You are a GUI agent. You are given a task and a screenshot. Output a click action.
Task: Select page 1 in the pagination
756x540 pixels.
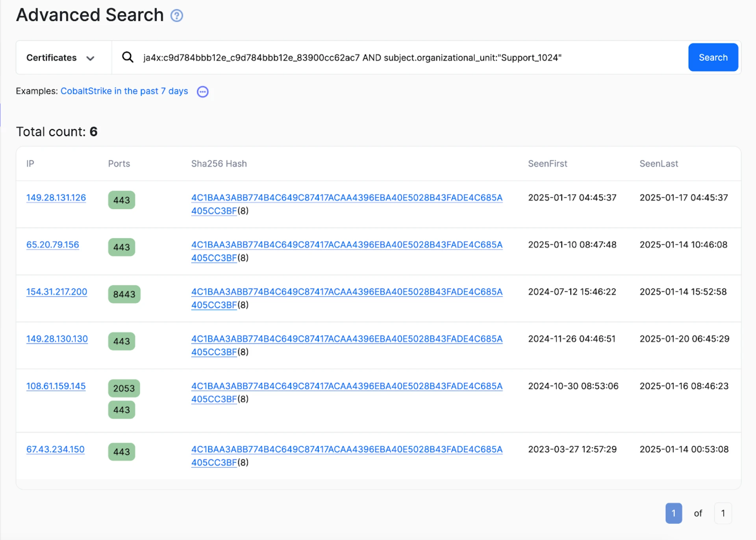[673, 513]
